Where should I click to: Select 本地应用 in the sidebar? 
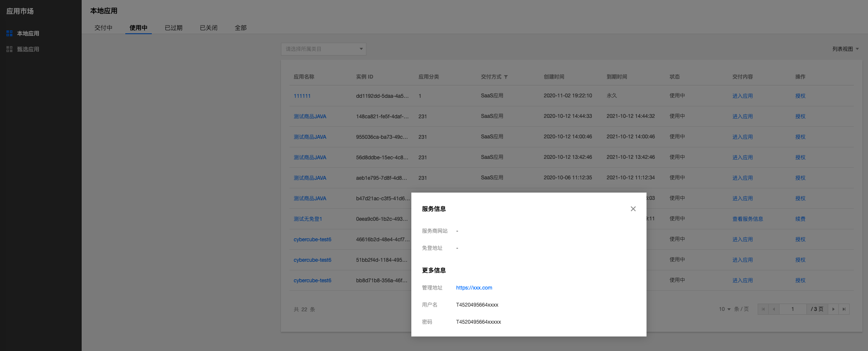pyautogui.click(x=28, y=33)
